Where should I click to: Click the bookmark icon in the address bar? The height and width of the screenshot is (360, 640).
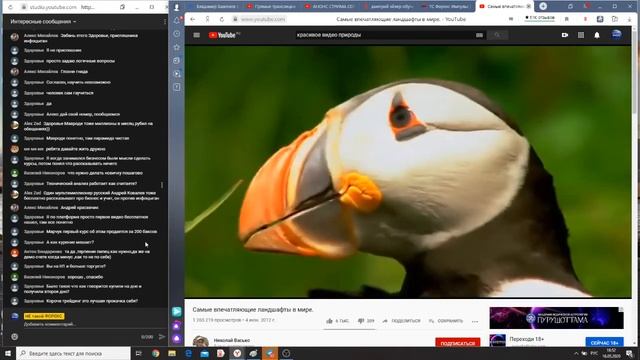tap(566, 19)
